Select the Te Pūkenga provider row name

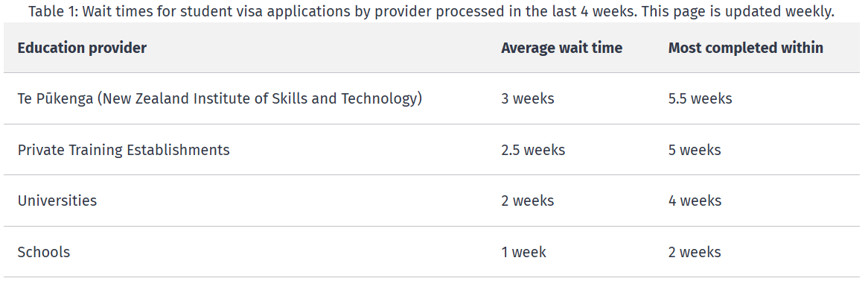pyautogui.click(x=220, y=98)
